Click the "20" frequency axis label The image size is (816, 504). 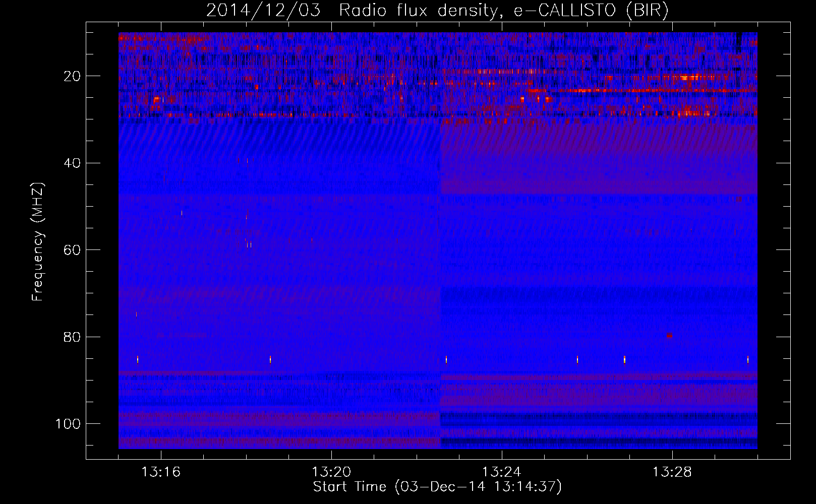tap(73, 76)
